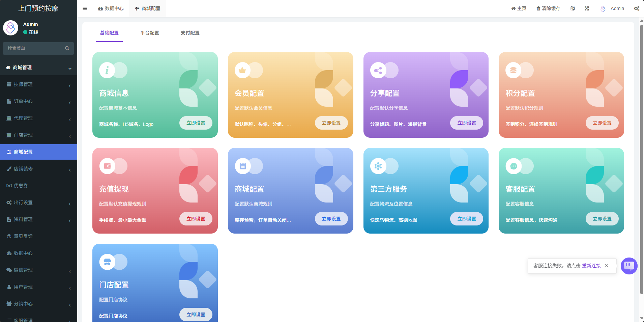Click the fullscreen toggle icon

(x=587, y=8)
